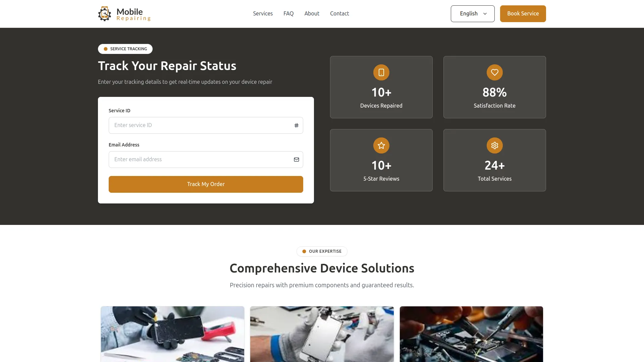The height and width of the screenshot is (362, 644).
Task: Click the hash icon in the Service ID field
Action: [297, 125]
